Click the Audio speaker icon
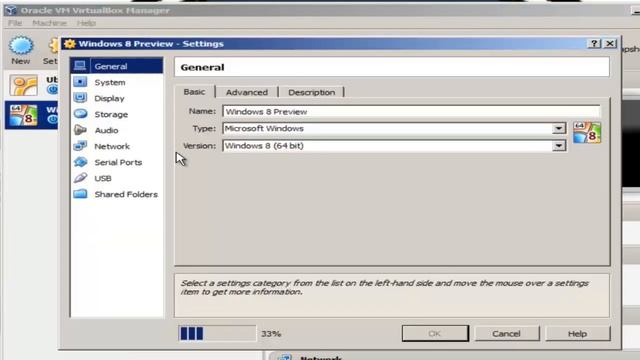640x360 pixels. click(80, 130)
